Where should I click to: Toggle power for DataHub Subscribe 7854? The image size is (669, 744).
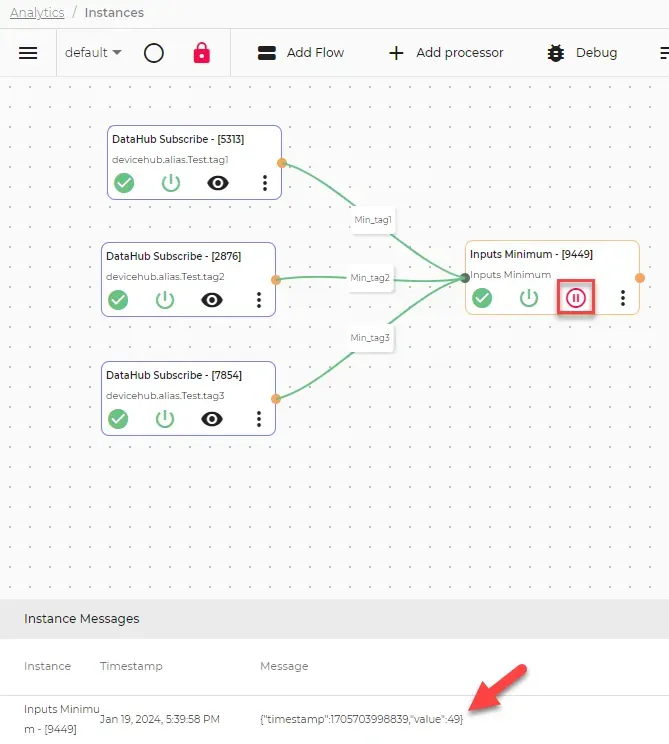165,419
